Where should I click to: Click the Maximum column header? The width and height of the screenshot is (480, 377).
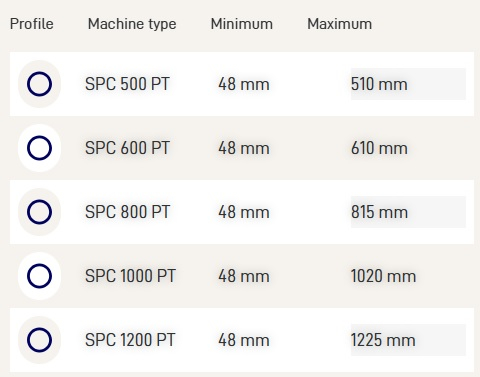tap(339, 24)
